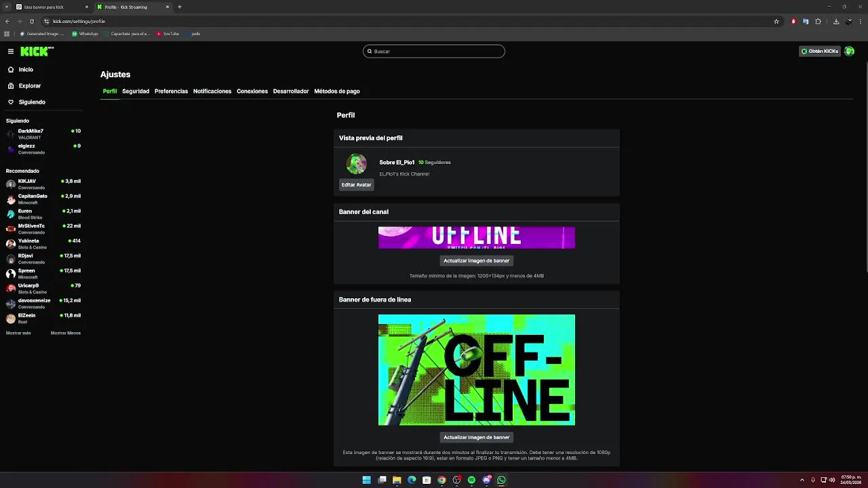Update the channel banner image
This screenshot has height=488, width=868.
pos(476,260)
